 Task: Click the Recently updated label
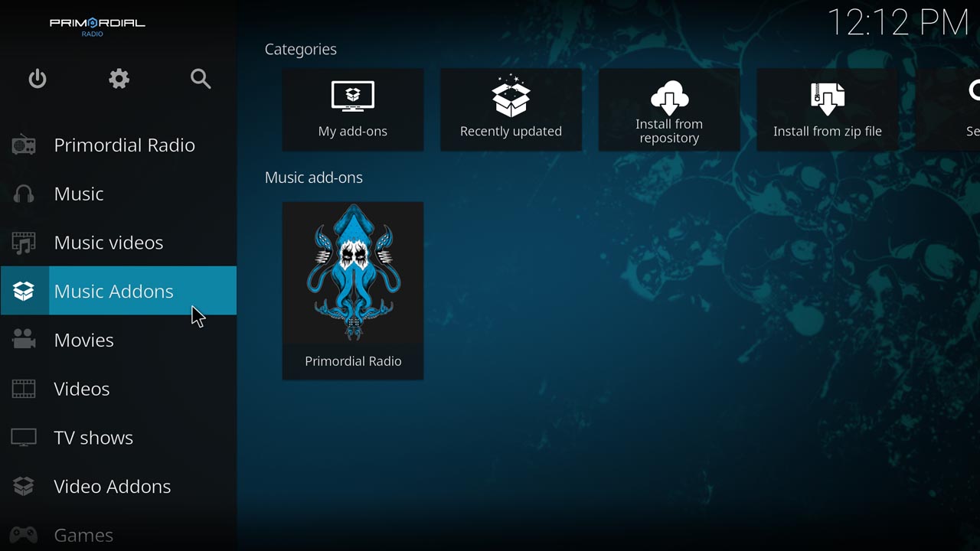point(511,131)
